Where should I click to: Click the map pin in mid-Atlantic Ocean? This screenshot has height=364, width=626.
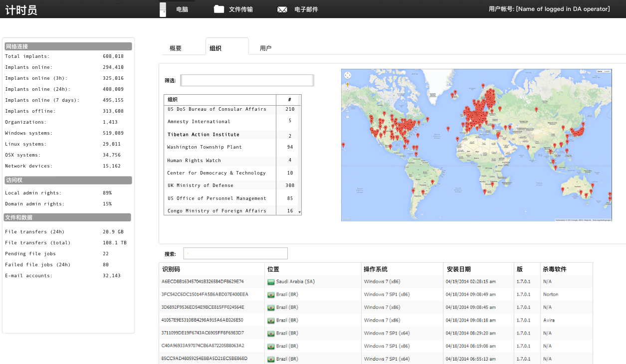(448, 129)
